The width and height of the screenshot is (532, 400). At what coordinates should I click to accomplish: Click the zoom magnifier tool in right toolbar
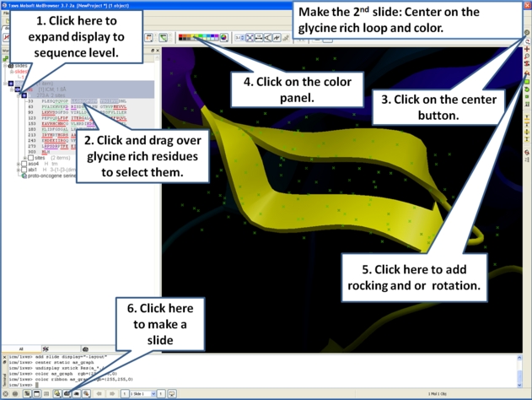click(x=527, y=56)
